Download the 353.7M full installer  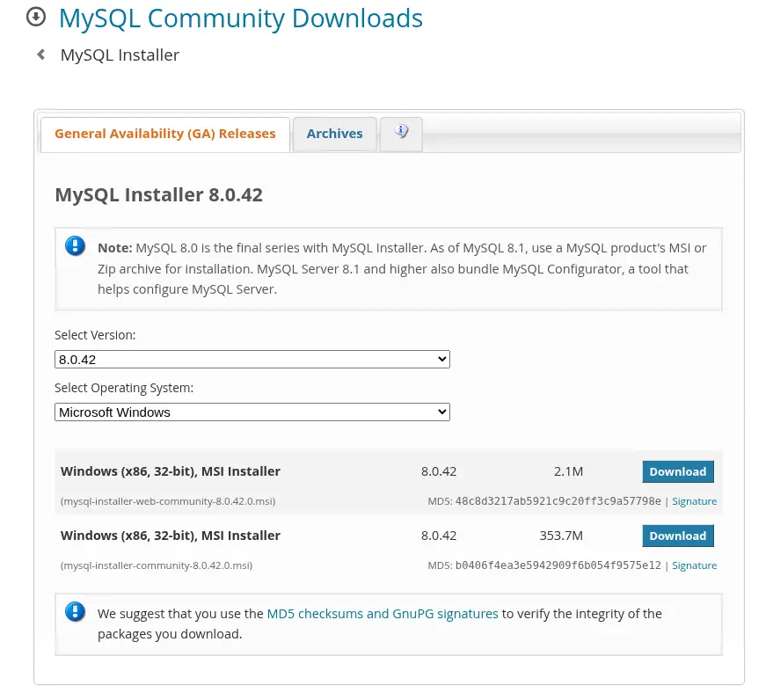click(x=677, y=536)
